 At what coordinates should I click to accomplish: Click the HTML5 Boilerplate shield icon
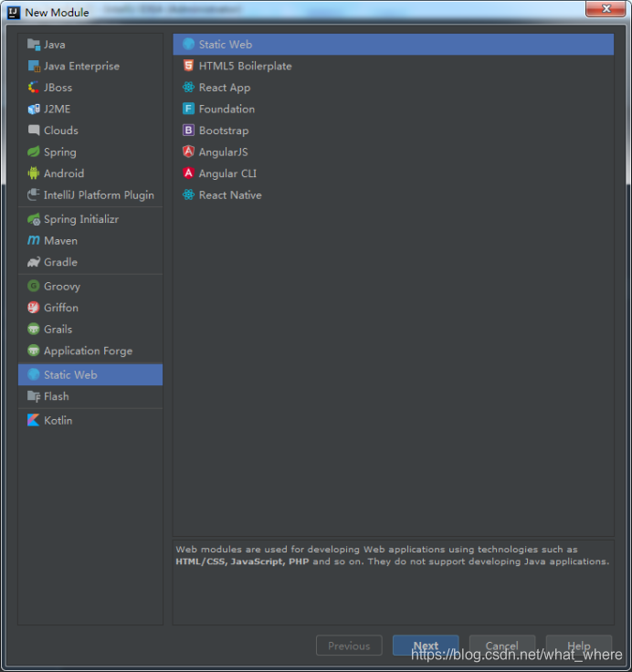188,66
